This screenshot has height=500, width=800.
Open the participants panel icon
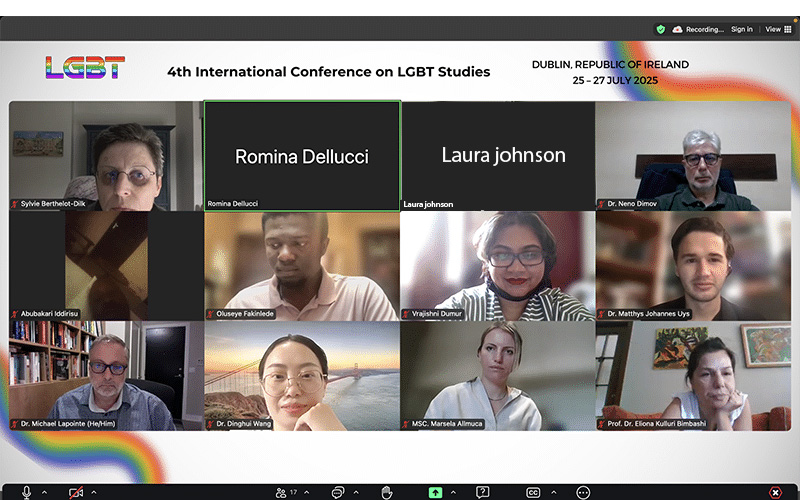coord(281,492)
